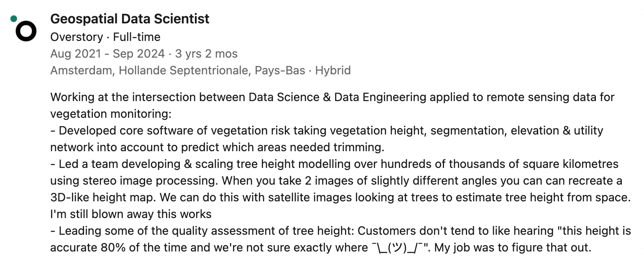Select the Geospatial Data Scientist title

click(130, 19)
